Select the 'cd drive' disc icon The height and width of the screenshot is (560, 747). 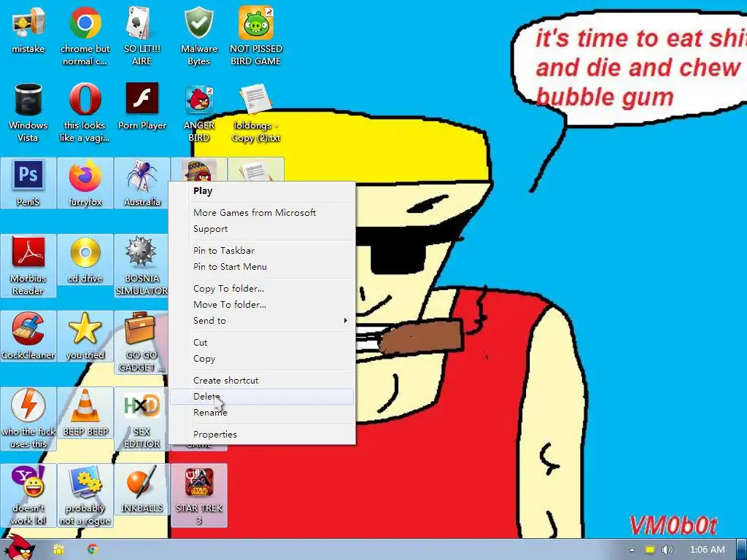[x=85, y=260]
